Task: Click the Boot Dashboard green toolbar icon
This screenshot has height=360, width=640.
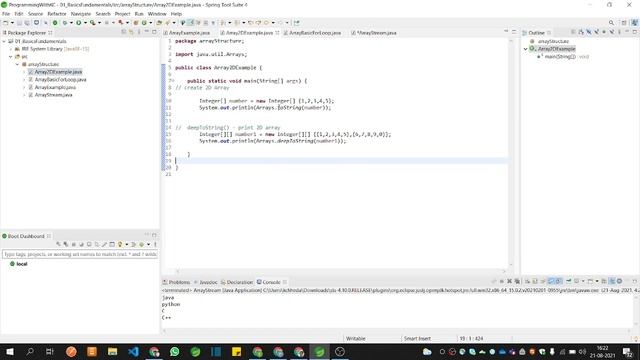Action: click(x=55, y=23)
